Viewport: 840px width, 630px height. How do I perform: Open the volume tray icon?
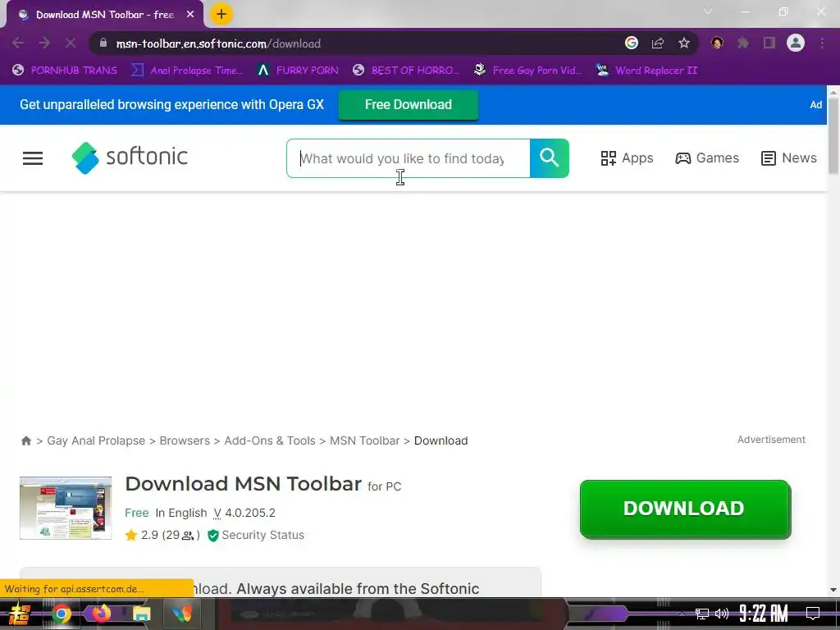722,614
